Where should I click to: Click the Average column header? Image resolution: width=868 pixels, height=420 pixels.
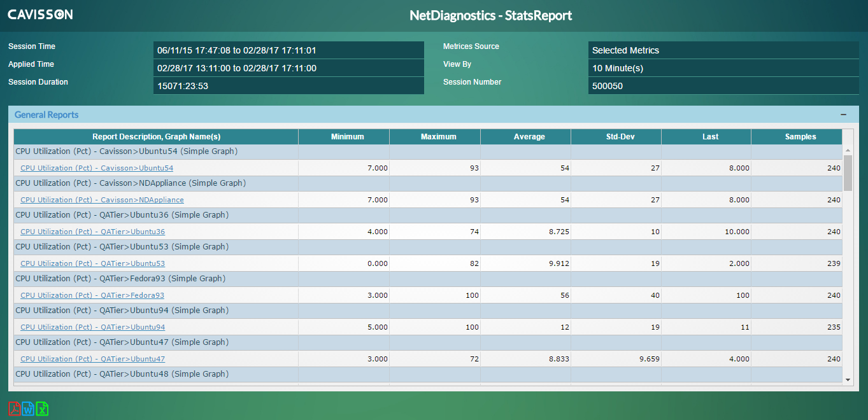point(526,137)
